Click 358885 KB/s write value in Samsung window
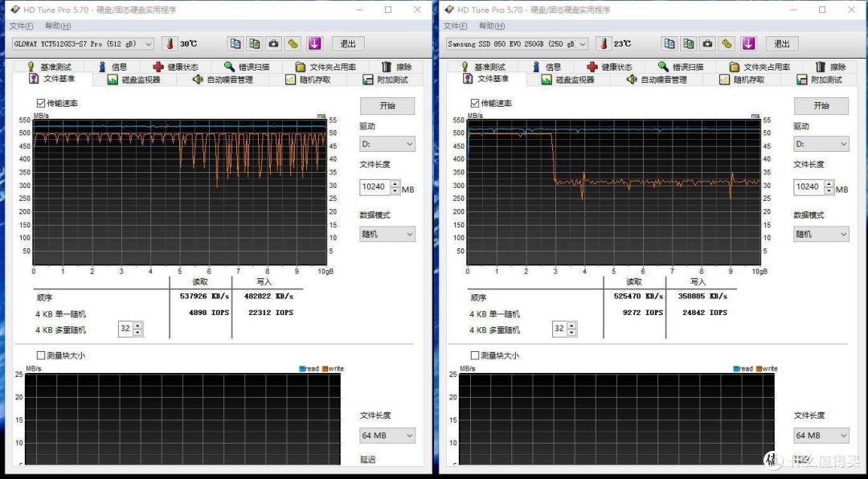Screen dimensions: 868x479 click(x=703, y=297)
